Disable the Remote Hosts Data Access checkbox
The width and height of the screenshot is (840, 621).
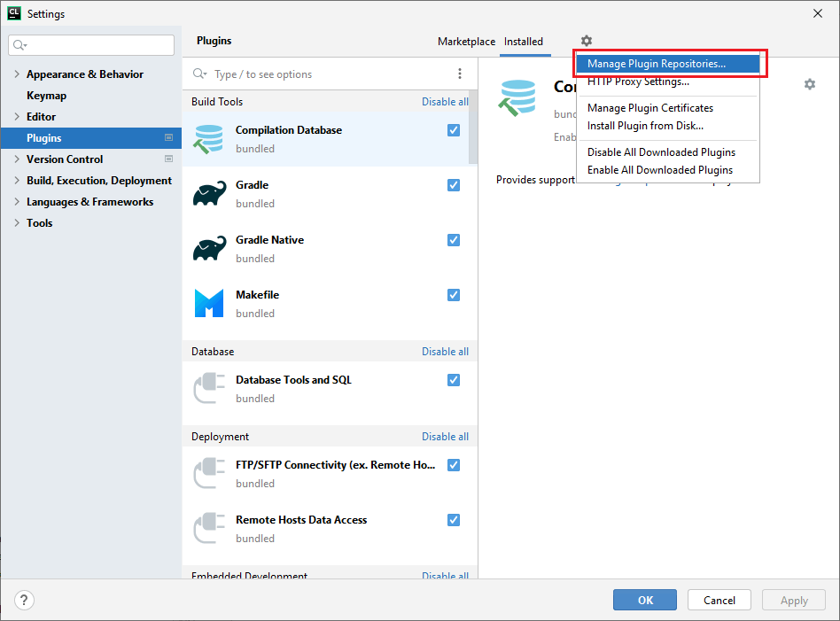tap(454, 520)
